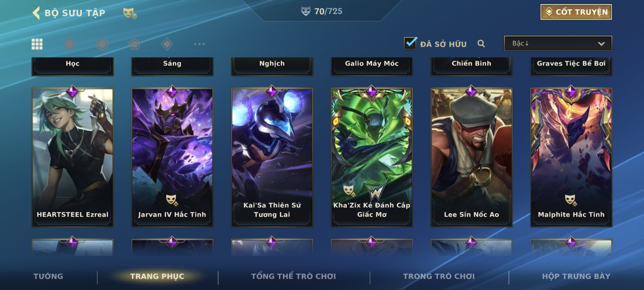Select the diamond rarity filter icon
Image resolution: width=644 pixels, height=290 pixels.
167,44
